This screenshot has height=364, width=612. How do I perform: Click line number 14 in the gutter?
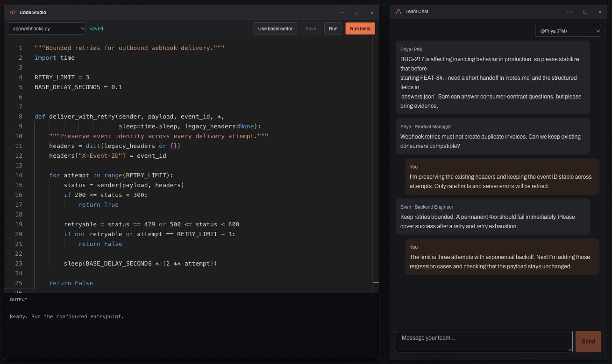click(x=19, y=175)
